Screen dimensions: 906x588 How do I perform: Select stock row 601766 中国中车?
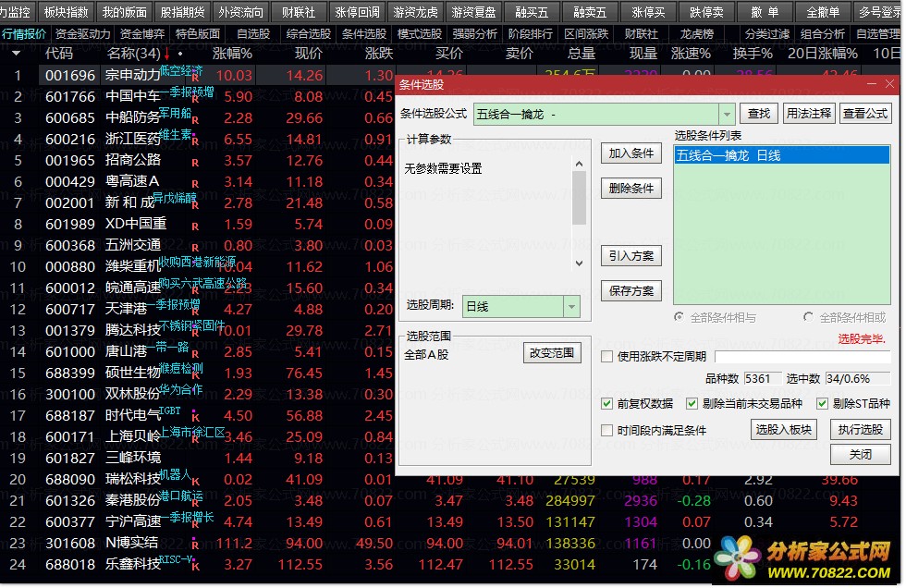pyautogui.click(x=196, y=96)
